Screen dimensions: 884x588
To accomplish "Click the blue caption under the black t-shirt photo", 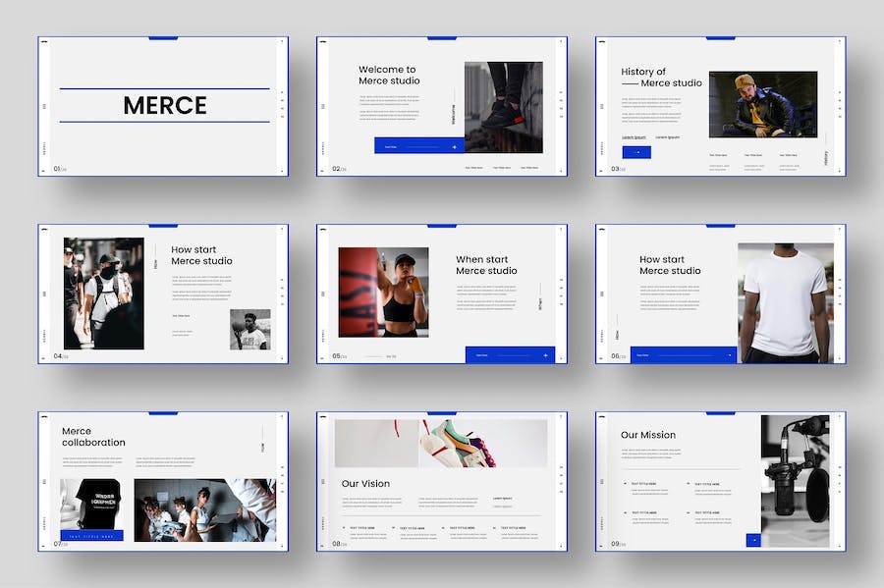I will (x=91, y=536).
